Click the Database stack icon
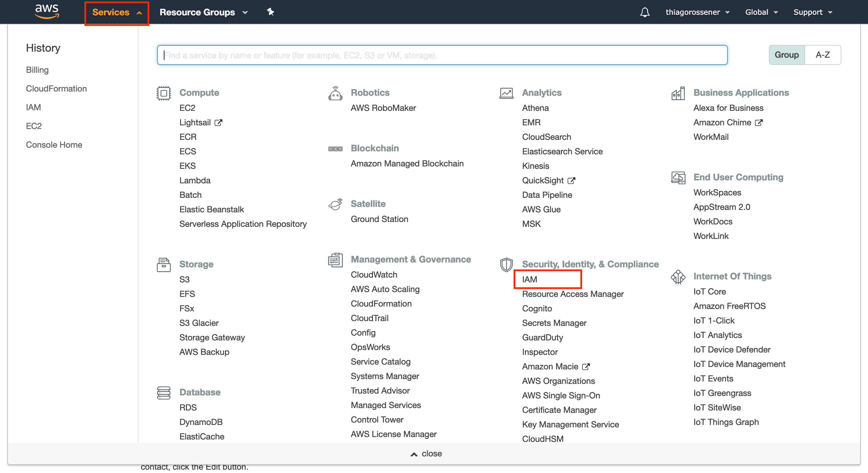The height and width of the screenshot is (473, 868). pos(164,393)
